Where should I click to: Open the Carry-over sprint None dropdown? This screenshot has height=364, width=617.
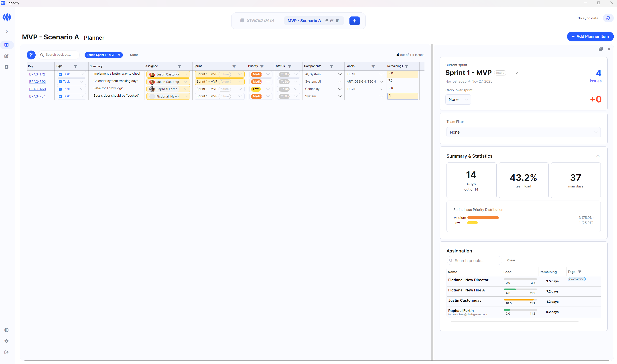458,99
